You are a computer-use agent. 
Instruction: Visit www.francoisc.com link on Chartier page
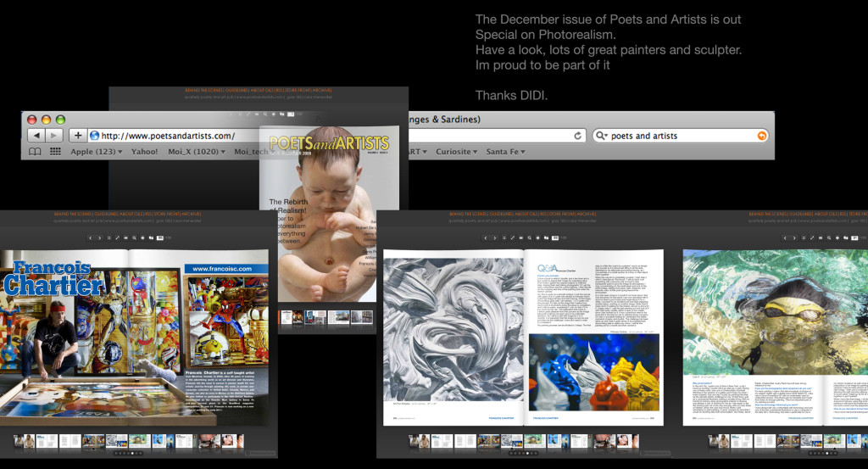click(x=222, y=269)
